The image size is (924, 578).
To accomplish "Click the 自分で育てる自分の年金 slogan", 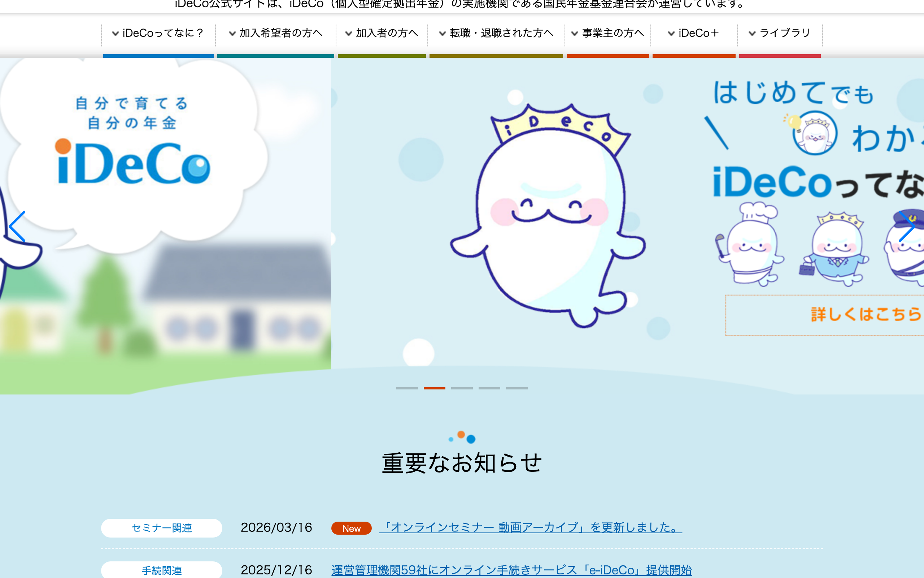I will (x=132, y=113).
